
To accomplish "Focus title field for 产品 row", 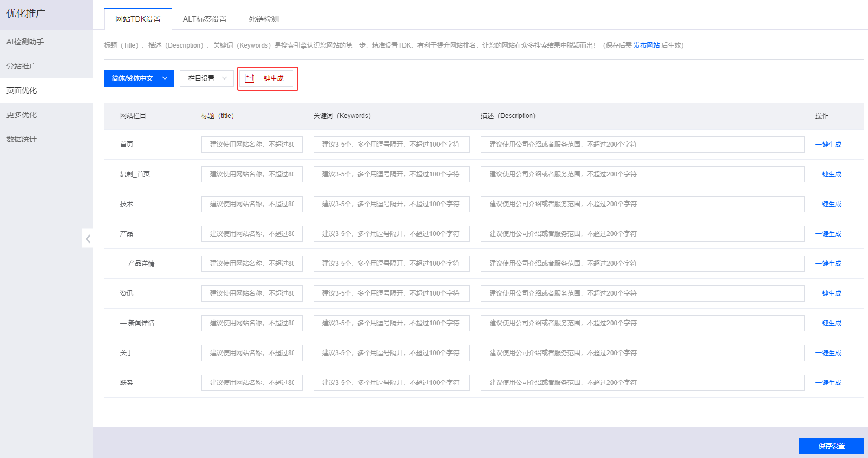I will [252, 234].
